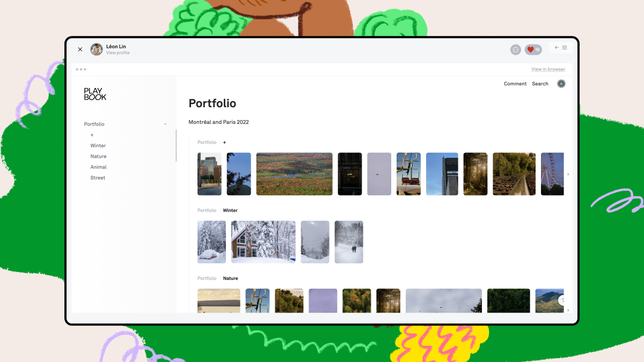
Task: Select Winter in the sidebar
Action: click(x=98, y=146)
